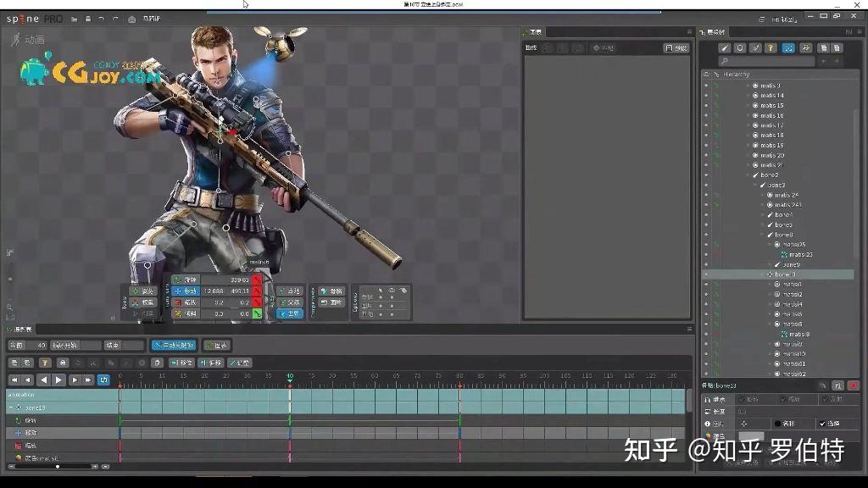Select the Shear transform tool
Image resolution: width=868 pixels, height=488 pixels.
(x=185, y=313)
